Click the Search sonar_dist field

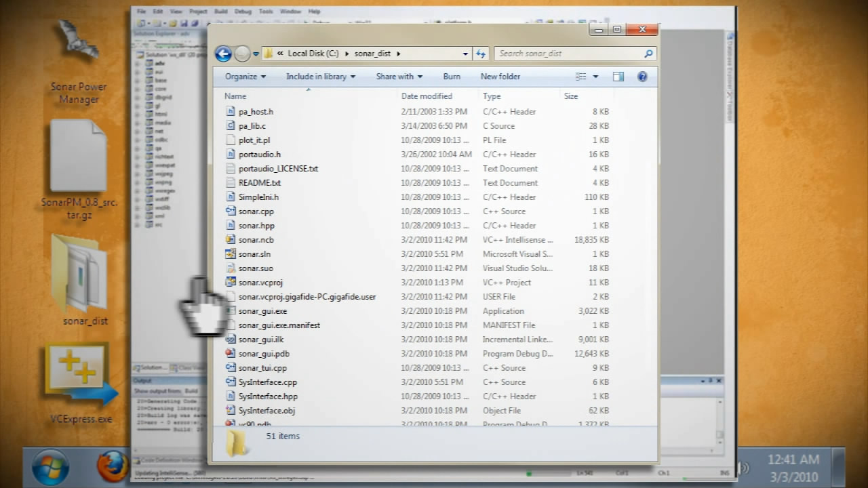574,54
